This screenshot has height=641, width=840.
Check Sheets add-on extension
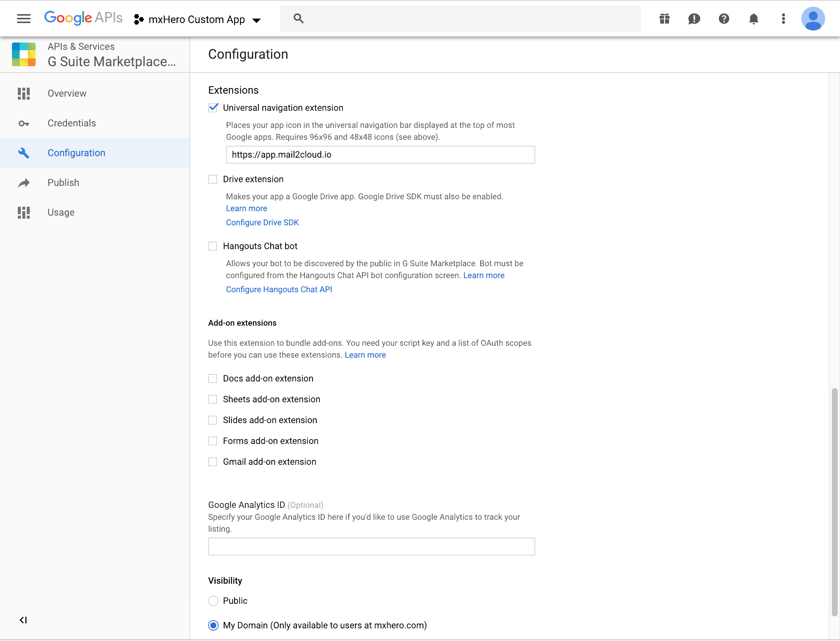tap(213, 399)
